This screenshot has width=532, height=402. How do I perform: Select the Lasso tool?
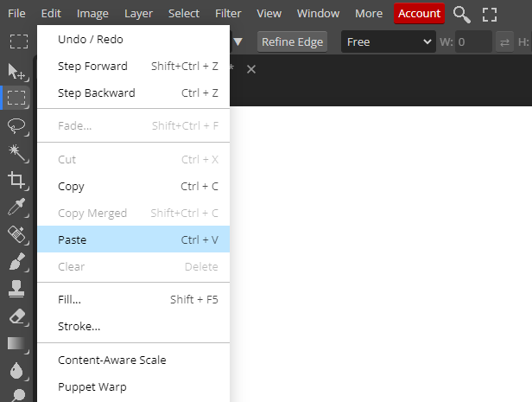pyautogui.click(x=16, y=125)
